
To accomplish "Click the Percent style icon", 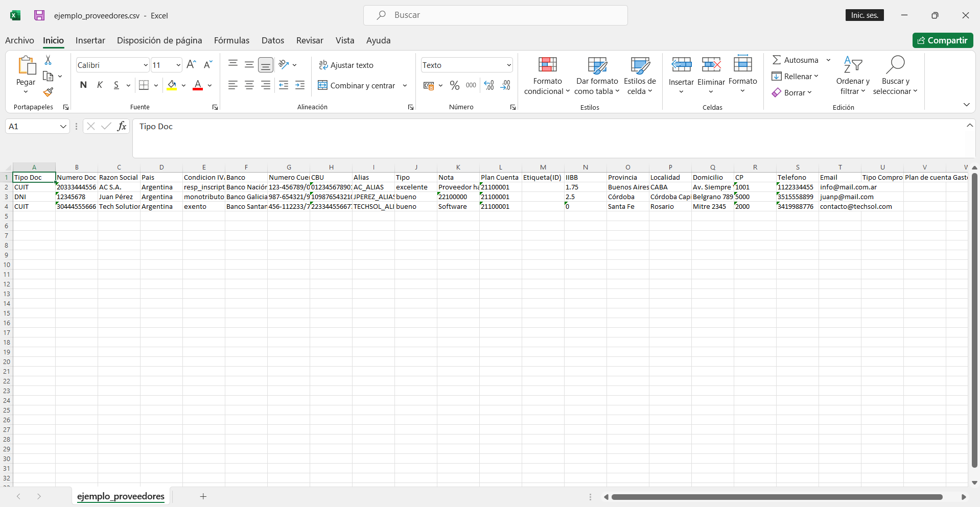I will tap(454, 85).
